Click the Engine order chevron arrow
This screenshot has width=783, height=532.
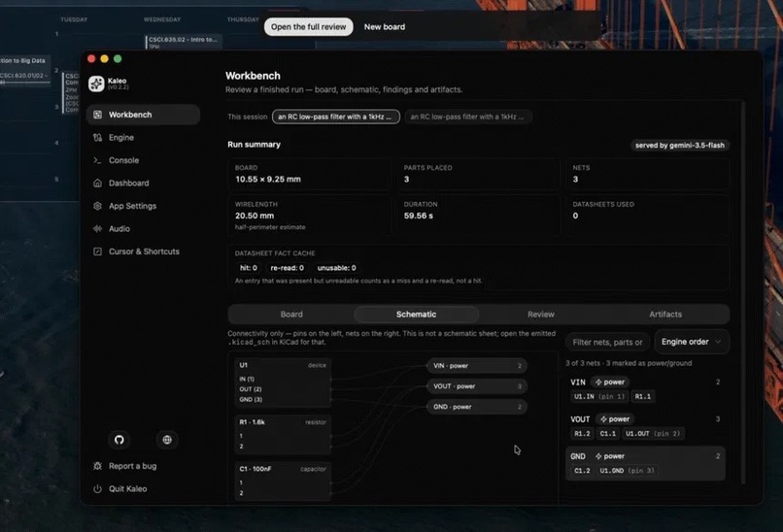pos(718,342)
